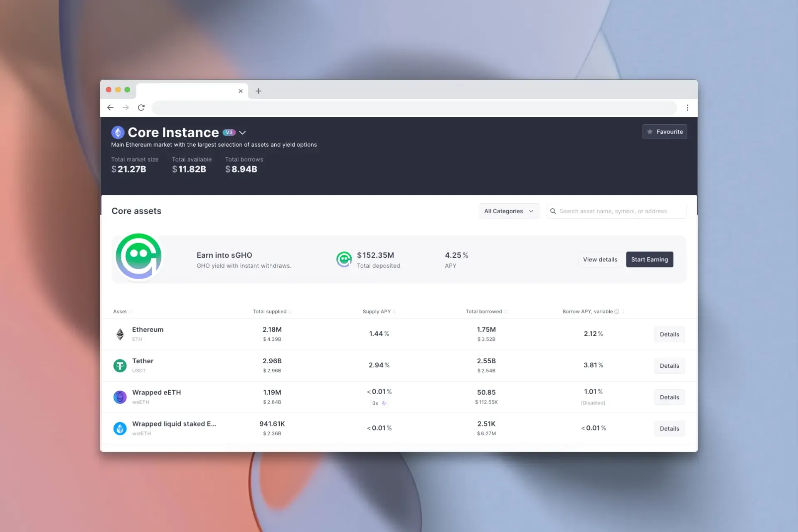The height and width of the screenshot is (532, 798).
Task: Click the Tether asset name
Action: coord(143,361)
